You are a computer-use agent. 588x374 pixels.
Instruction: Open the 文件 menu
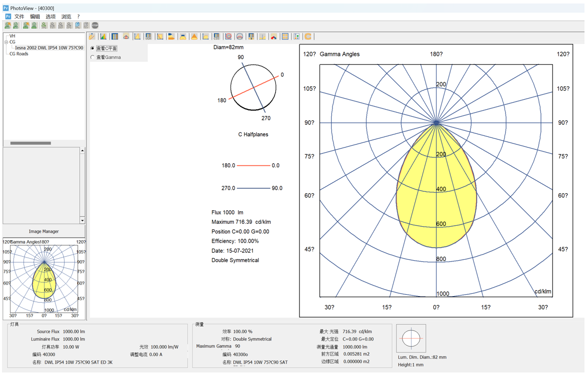(x=19, y=16)
